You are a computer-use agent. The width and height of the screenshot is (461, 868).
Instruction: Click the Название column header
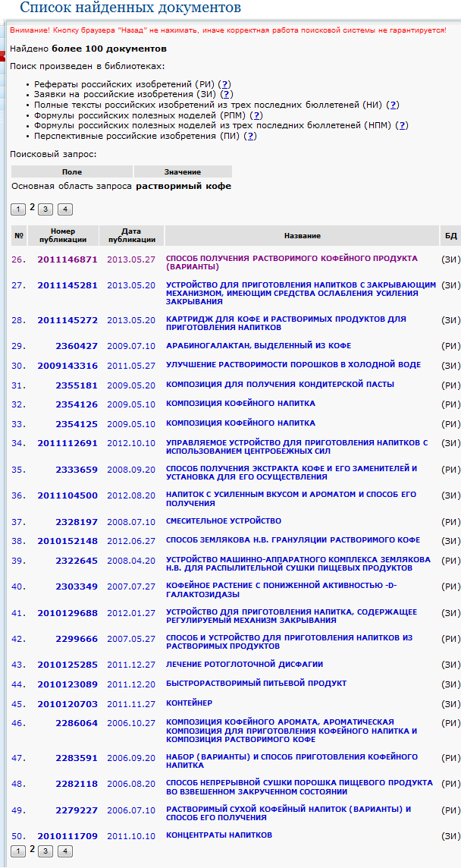click(x=303, y=236)
